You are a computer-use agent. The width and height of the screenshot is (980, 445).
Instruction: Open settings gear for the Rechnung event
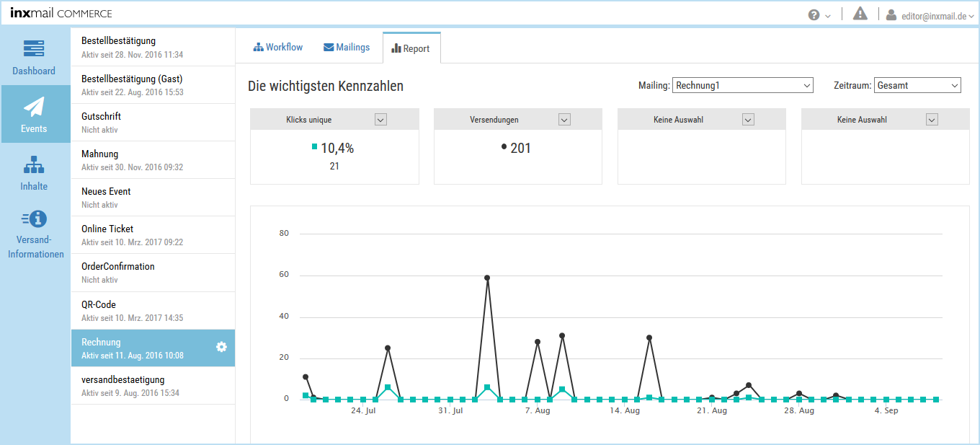(222, 348)
